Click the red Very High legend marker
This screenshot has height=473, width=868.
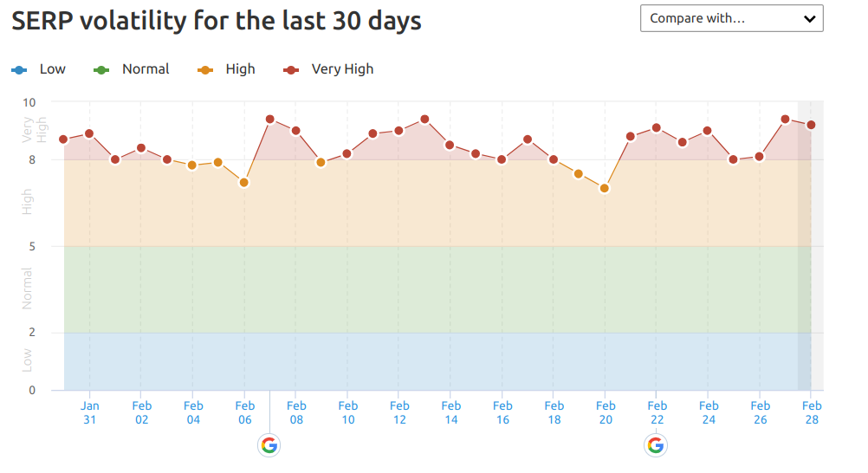pos(292,69)
